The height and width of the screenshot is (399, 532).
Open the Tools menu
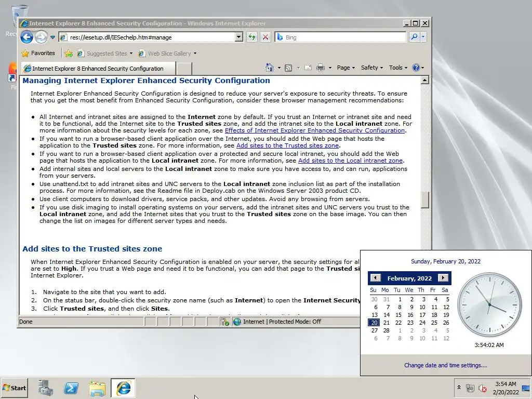(398, 68)
